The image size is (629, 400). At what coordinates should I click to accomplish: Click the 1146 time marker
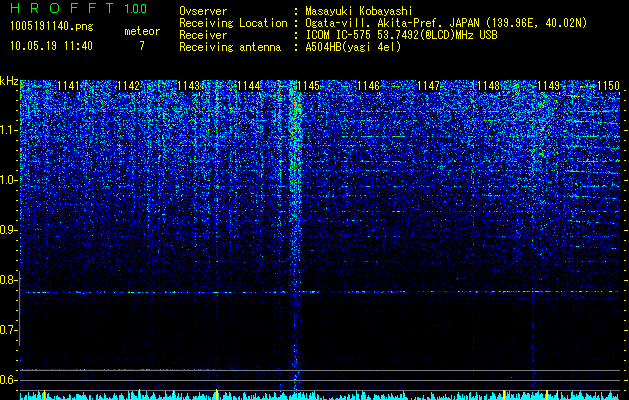368,86
